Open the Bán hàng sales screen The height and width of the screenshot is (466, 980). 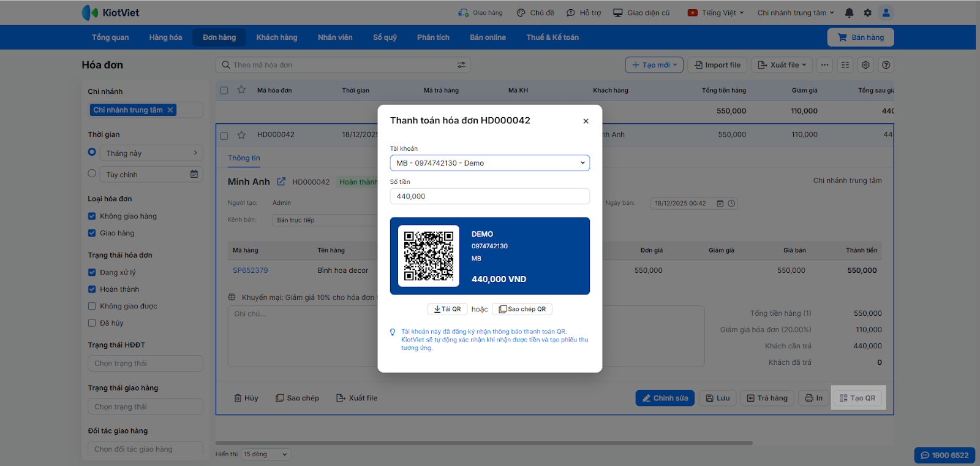(861, 37)
